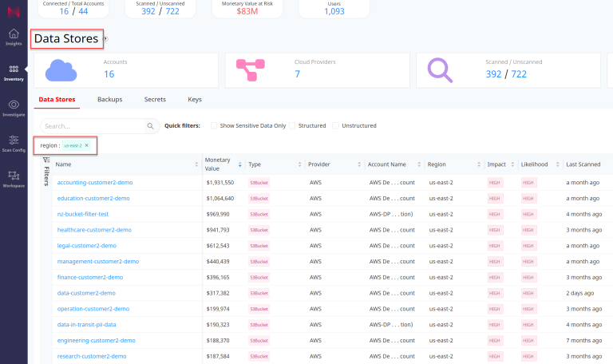Image resolution: width=613 pixels, height=364 pixels.
Task: Open the Insights sidebar icon
Action: pos(14,36)
